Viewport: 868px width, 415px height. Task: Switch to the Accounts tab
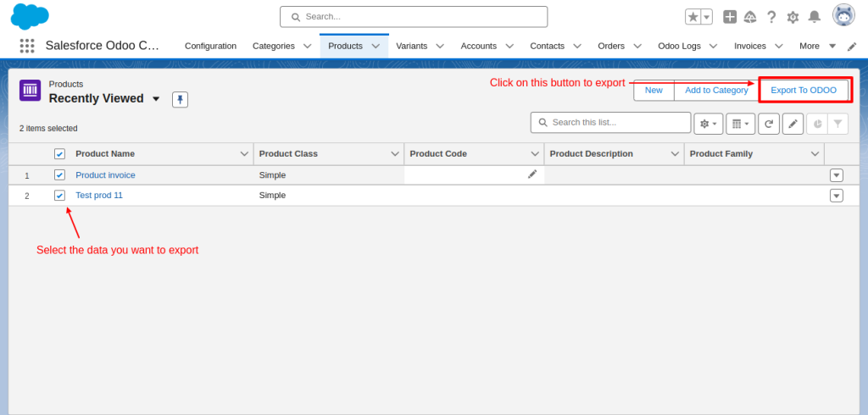pos(478,46)
